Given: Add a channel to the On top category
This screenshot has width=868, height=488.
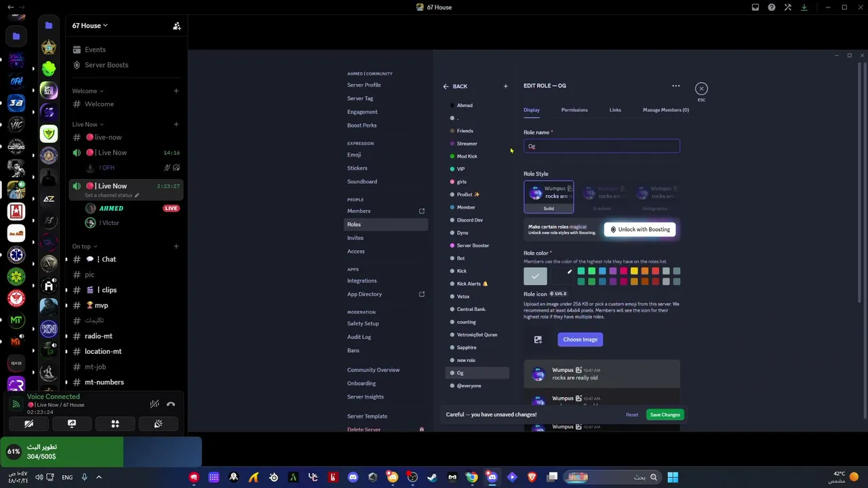Looking at the screenshot, I should (176, 247).
